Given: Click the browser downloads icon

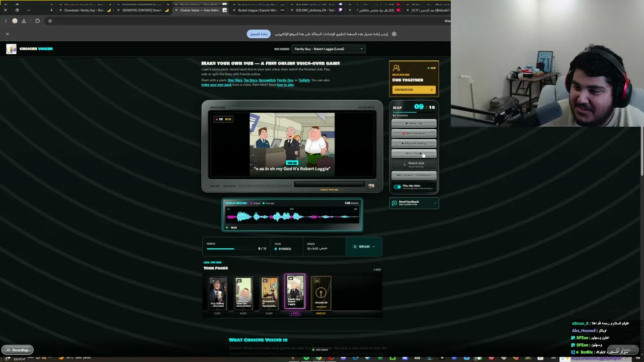Looking at the screenshot, I should [x=24, y=21].
